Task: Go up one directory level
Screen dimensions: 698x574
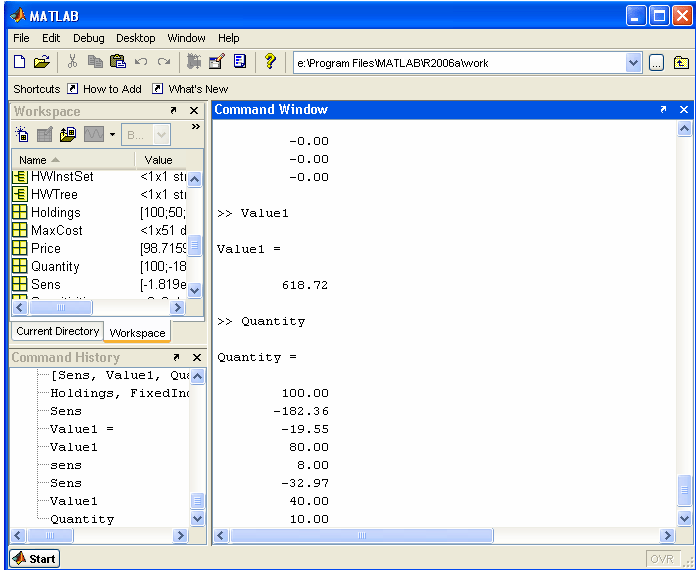Action: click(681, 63)
